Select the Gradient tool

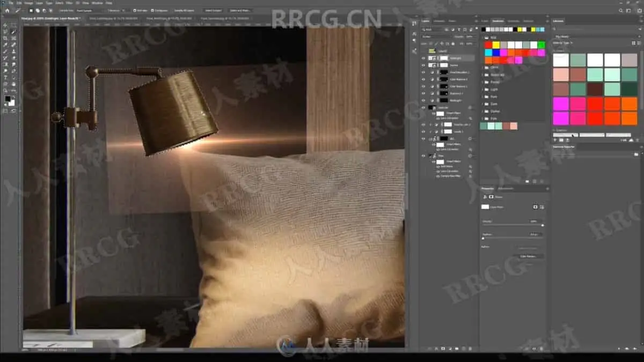5,64
